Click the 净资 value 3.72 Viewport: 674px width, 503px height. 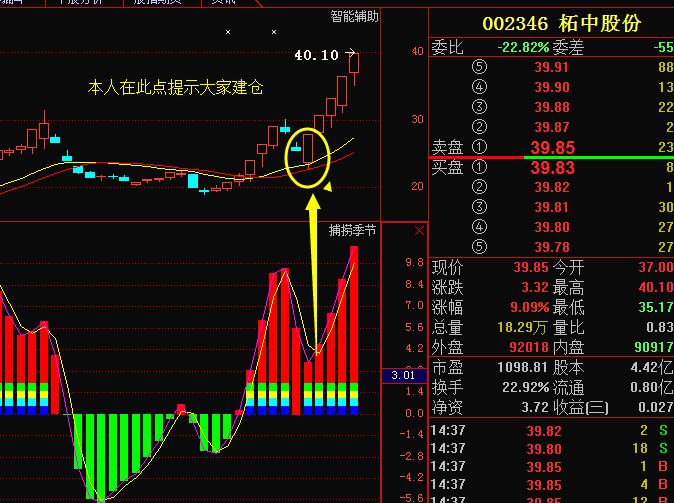[533, 407]
